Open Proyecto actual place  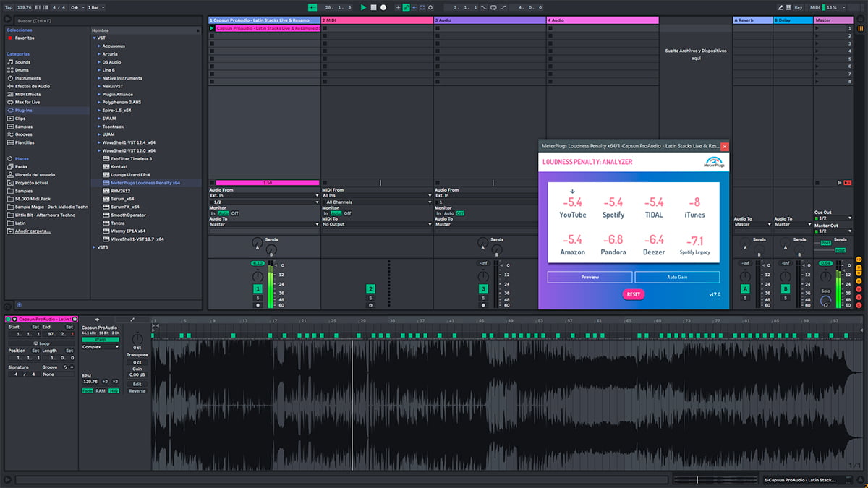(30, 183)
